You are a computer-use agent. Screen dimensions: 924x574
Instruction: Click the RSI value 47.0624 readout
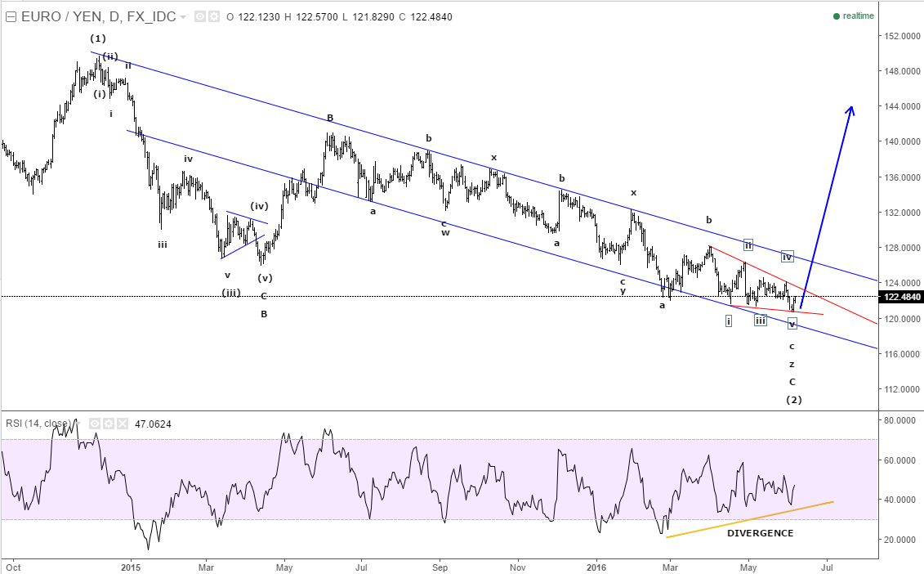154,424
